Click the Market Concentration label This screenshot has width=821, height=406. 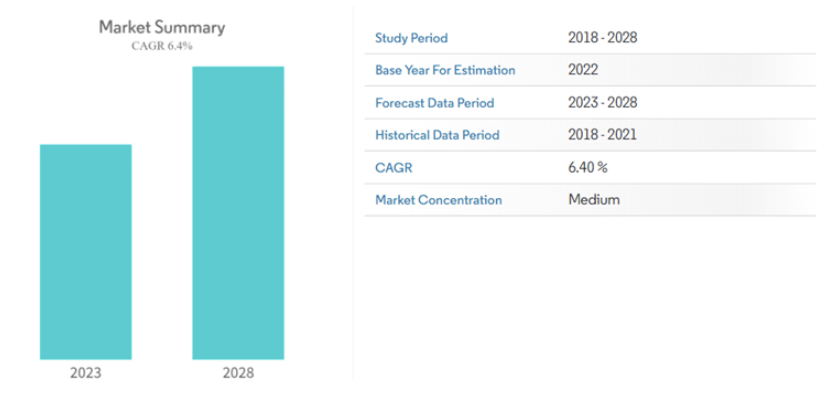[x=438, y=200]
